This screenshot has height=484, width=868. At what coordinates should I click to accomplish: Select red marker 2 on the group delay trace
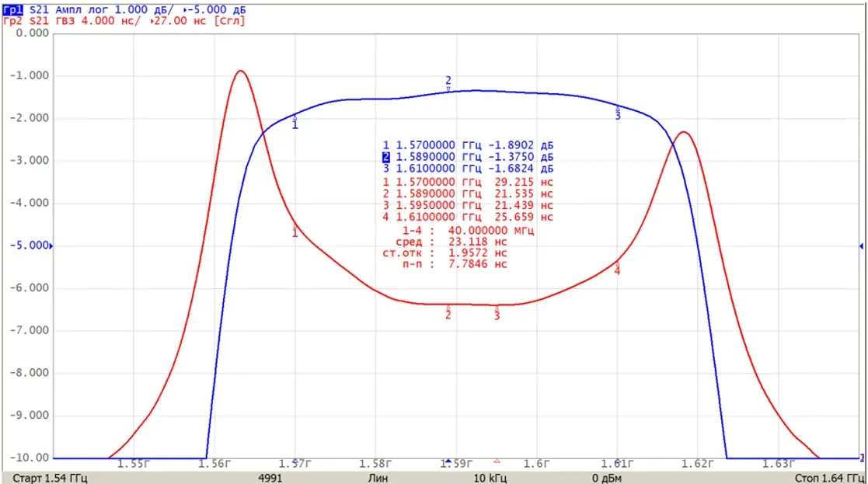[x=448, y=312]
